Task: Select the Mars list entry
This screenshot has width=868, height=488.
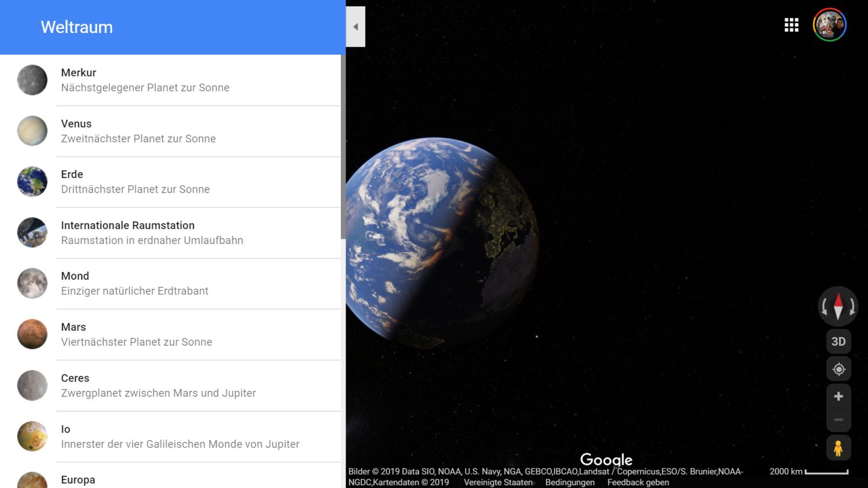Action: pos(170,335)
